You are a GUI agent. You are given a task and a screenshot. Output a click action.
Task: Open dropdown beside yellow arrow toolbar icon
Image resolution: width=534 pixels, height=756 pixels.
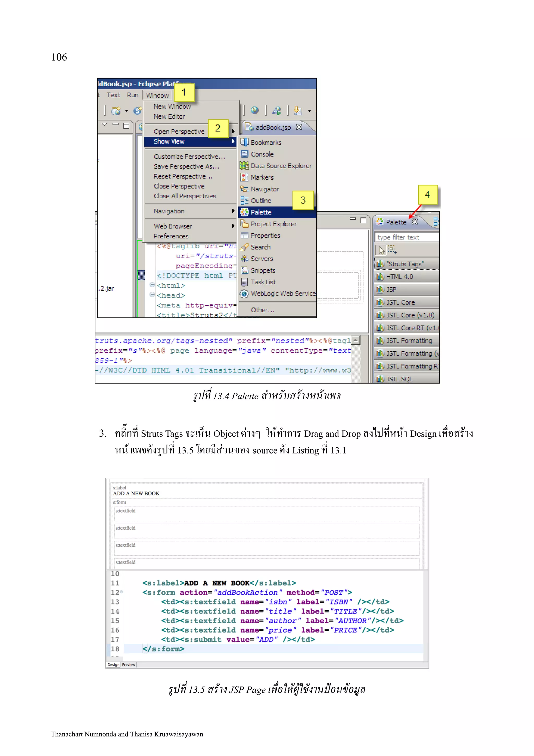point(310,111)
